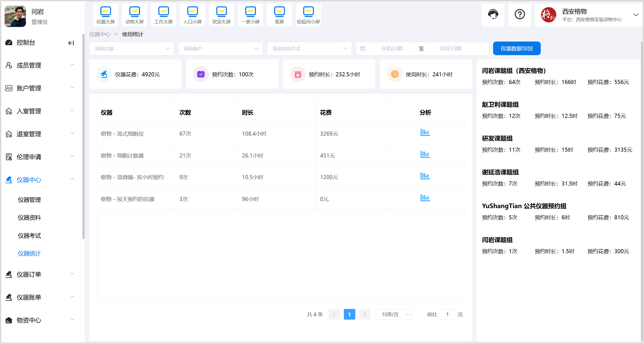
Task: Open analysis chart for 按天预约的仪器
Action: (425, 198)
